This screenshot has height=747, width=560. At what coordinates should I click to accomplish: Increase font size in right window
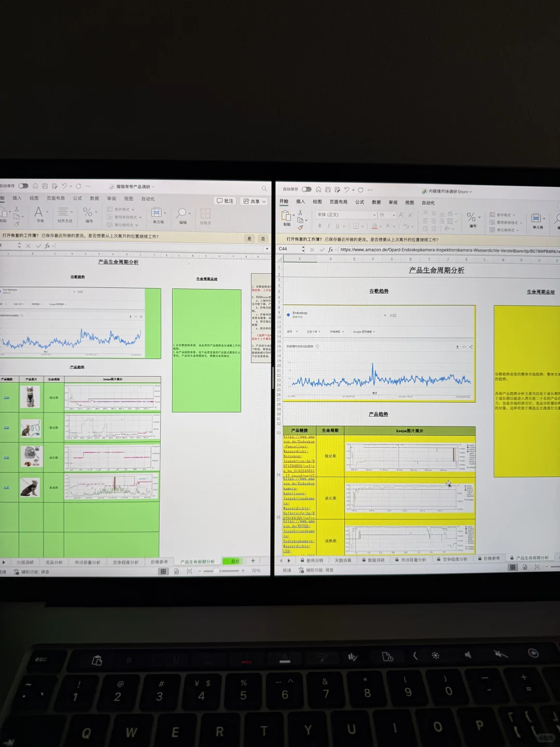click(401, 215)
